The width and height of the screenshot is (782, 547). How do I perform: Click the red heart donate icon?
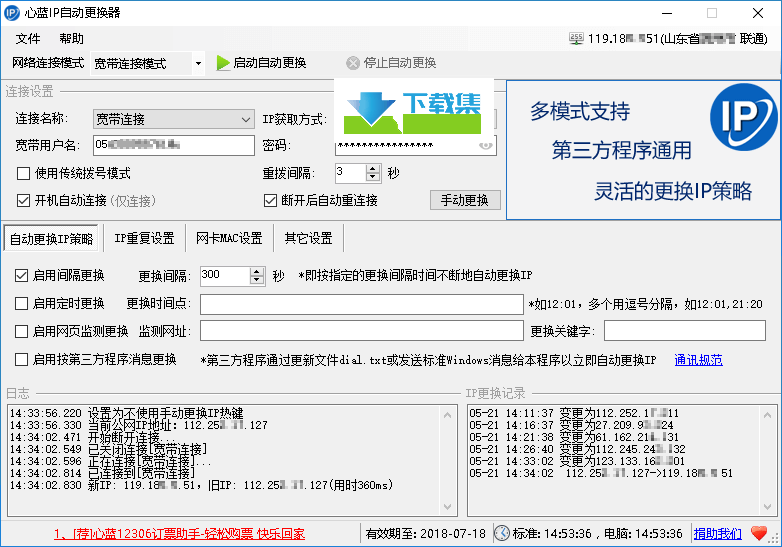click(759, 533)
